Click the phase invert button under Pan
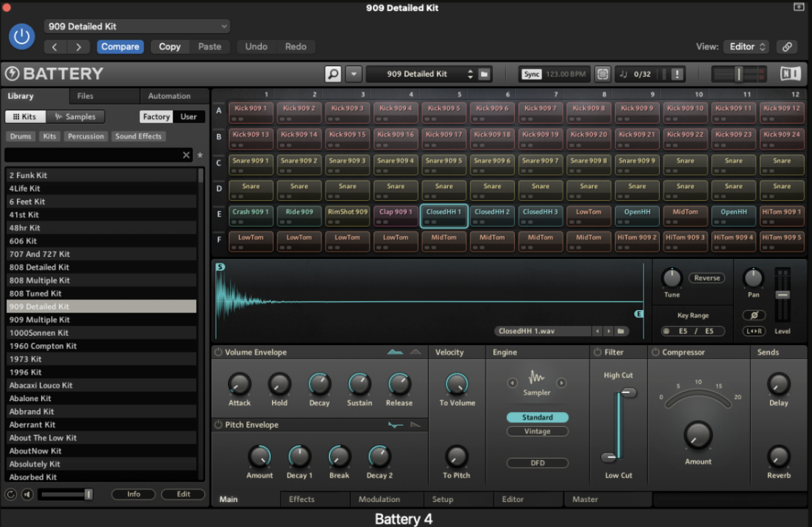The image size is (812, 527). pos(754,315)
